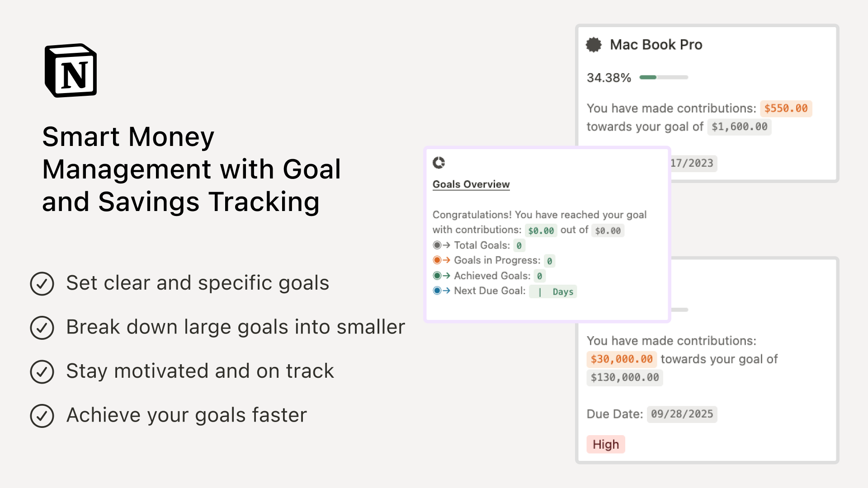
Task: Click the 34.38% progress bar
Action: point(664,77)
